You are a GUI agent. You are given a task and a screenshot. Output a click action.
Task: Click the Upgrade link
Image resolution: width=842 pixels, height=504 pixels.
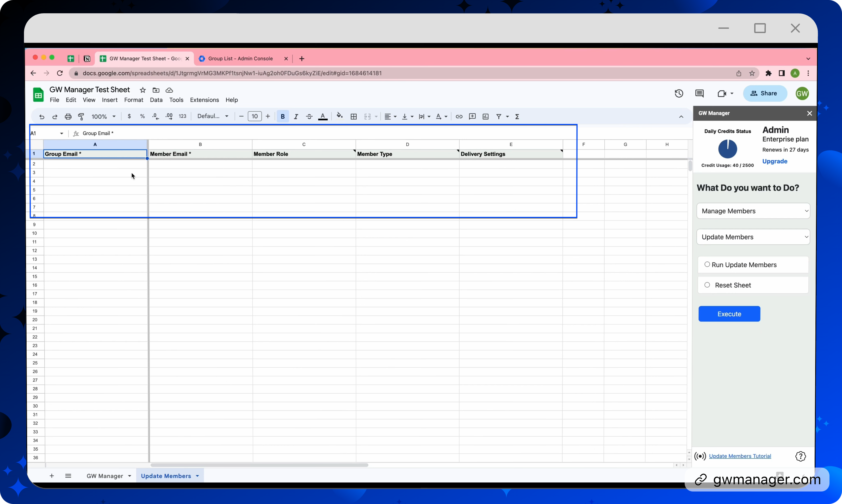774,161
